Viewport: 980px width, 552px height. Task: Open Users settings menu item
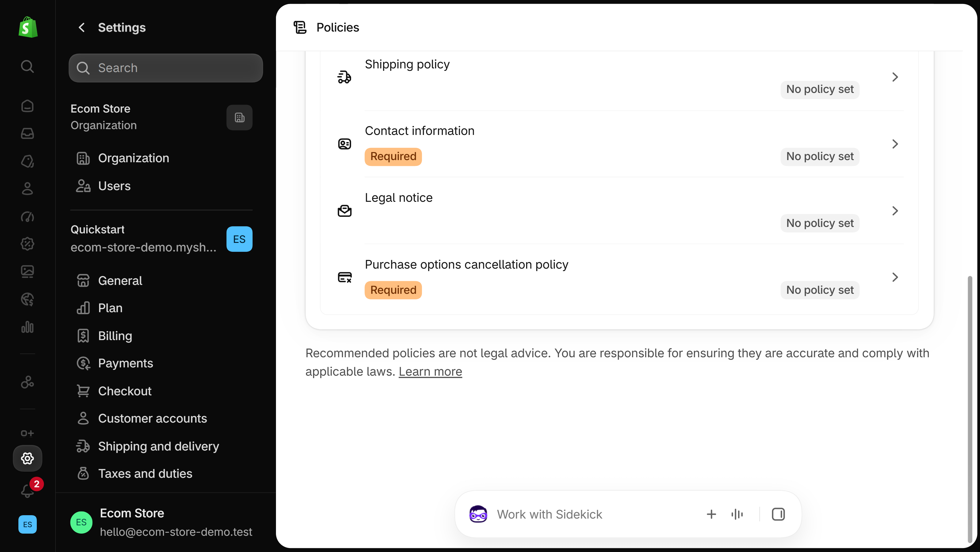coord(161,186)
